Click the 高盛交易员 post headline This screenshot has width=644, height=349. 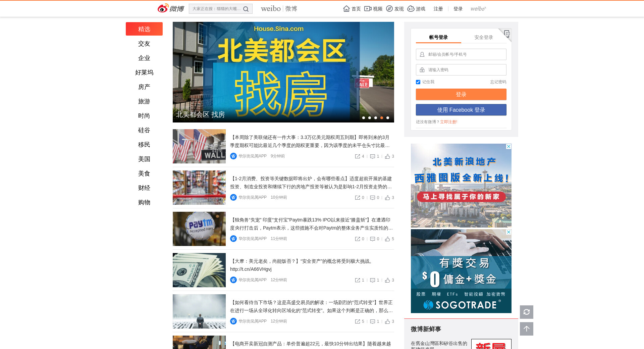click(311, 306)
